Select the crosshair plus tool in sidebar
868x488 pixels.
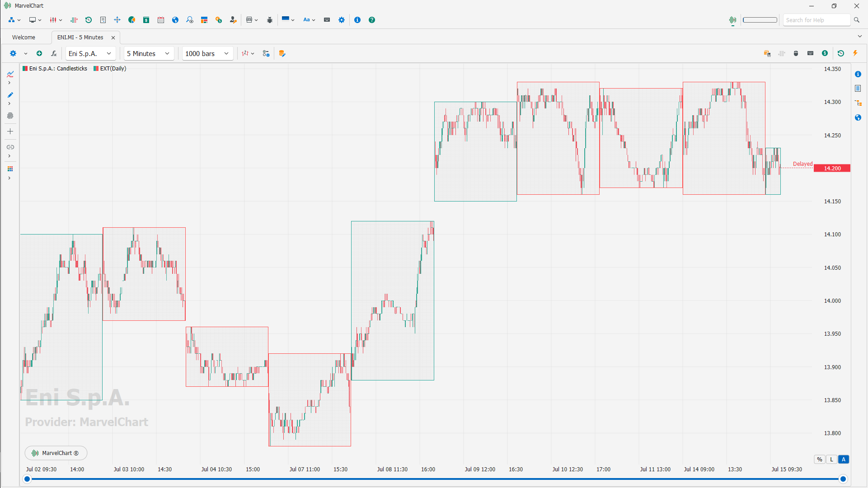pyautogui.click(x=10, y=131)
